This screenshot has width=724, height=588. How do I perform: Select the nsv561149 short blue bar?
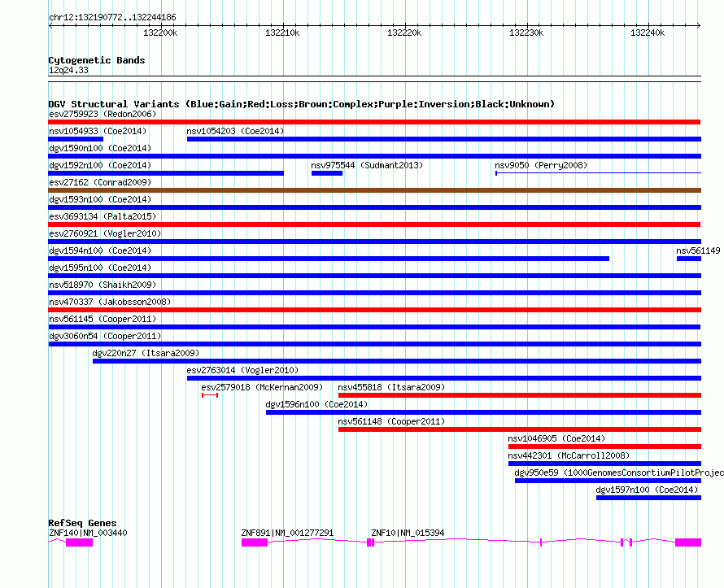[x=688, y=259]
